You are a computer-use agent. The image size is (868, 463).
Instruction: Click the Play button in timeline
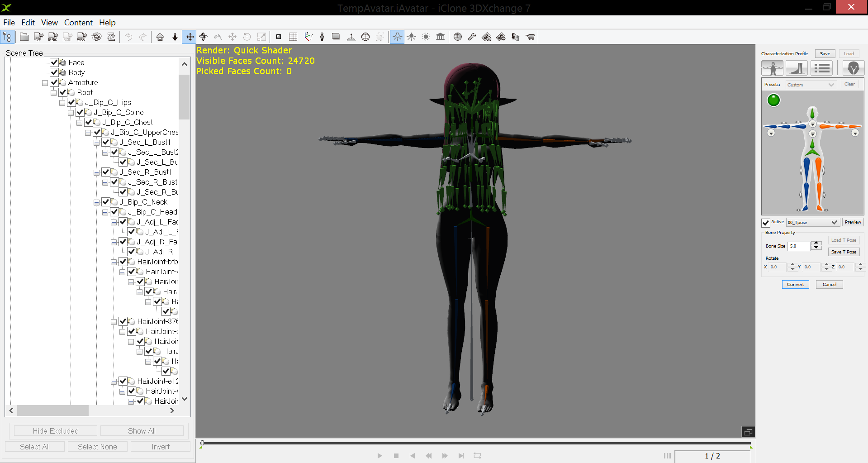click(379, 456)
